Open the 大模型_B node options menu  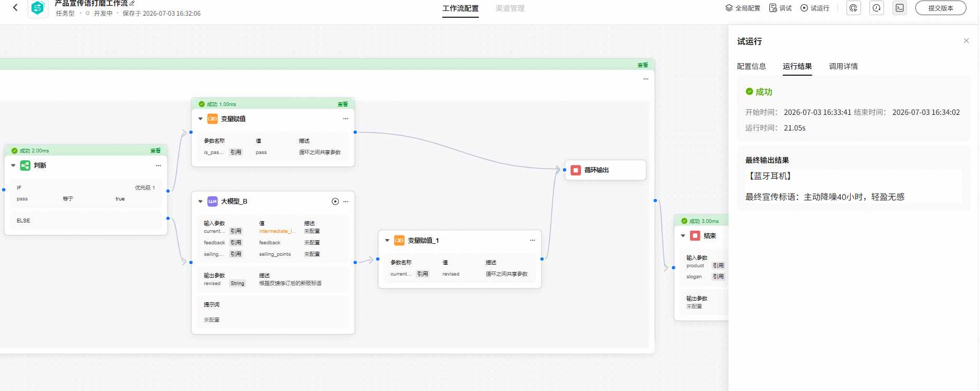pos(345,202)
